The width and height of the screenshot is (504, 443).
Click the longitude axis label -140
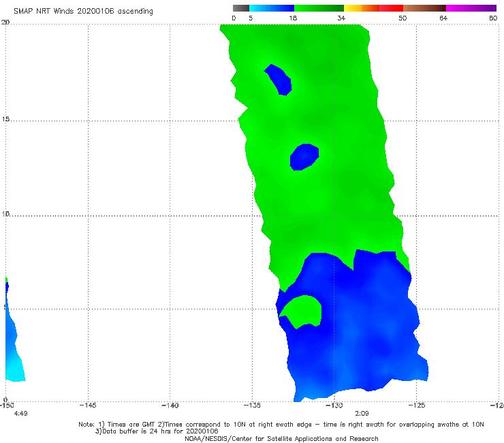170,406
